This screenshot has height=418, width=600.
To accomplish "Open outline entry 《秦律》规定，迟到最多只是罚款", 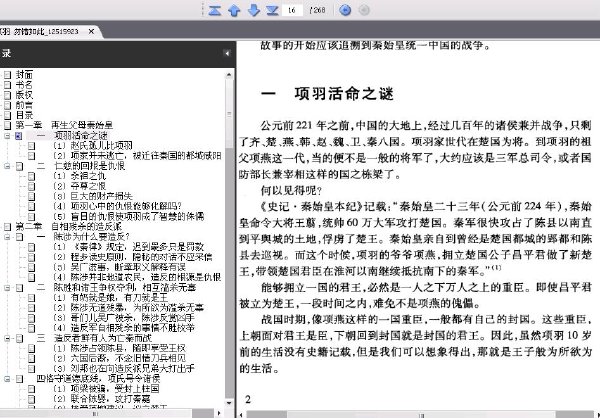I will click(128, 247).
